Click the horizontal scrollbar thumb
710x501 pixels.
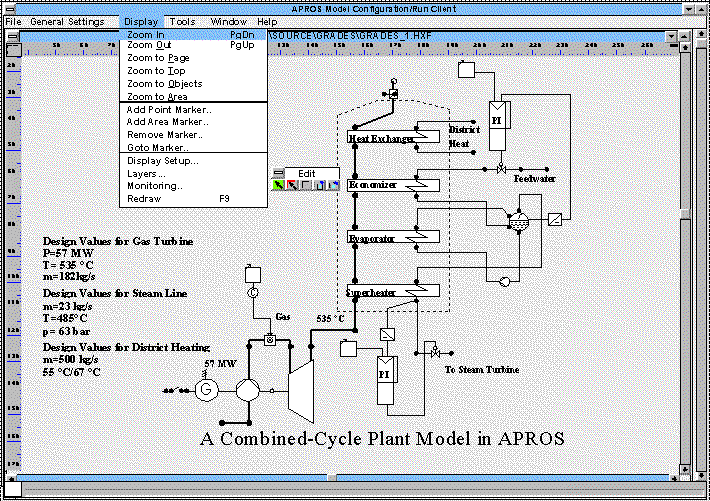[332, 478]
